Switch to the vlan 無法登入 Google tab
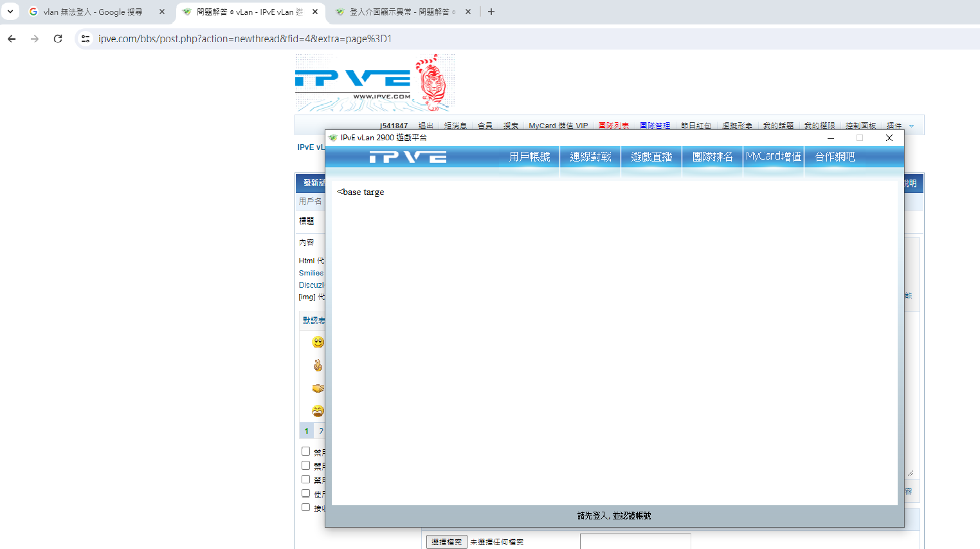This screenshot has height=549, width=980. point(96,12)
